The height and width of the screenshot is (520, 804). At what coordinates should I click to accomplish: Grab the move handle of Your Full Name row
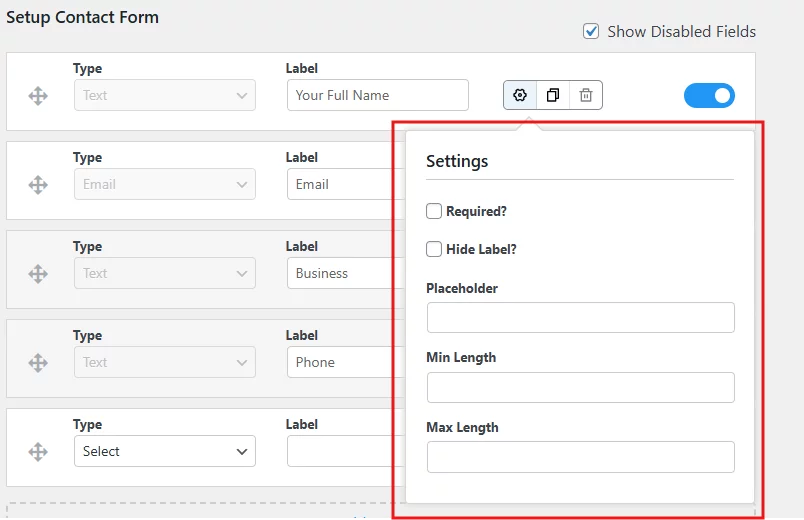38,96
